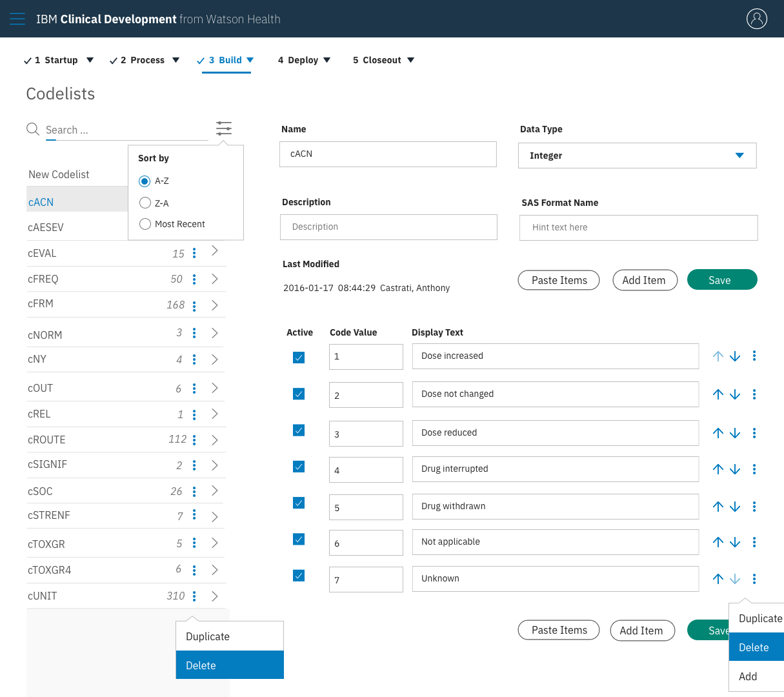Expand the Process step dropdown arrow

tap(176, 60)
